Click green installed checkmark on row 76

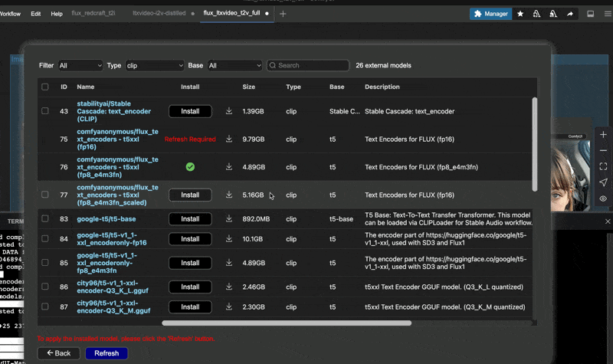(190, 167)
